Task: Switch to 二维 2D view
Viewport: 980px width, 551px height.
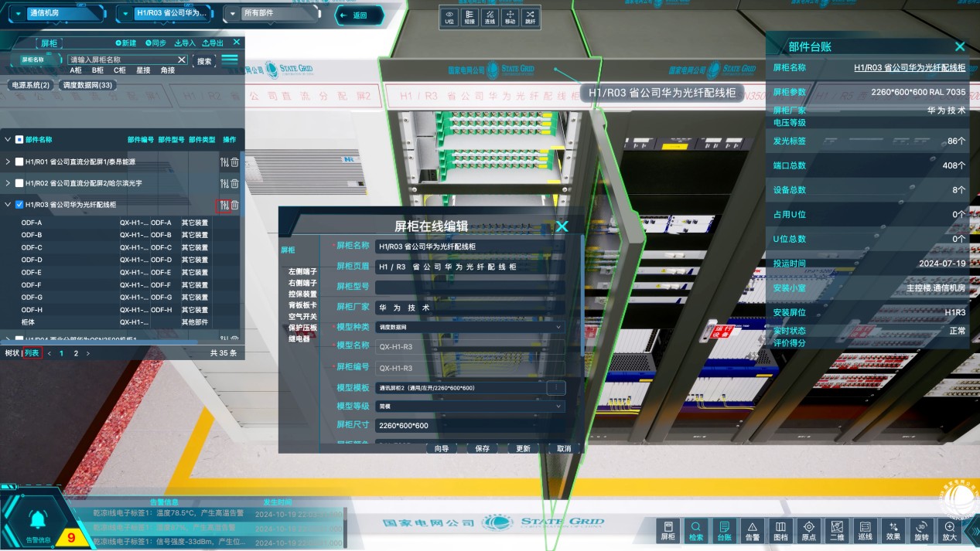Action: (x=837, y=530)
